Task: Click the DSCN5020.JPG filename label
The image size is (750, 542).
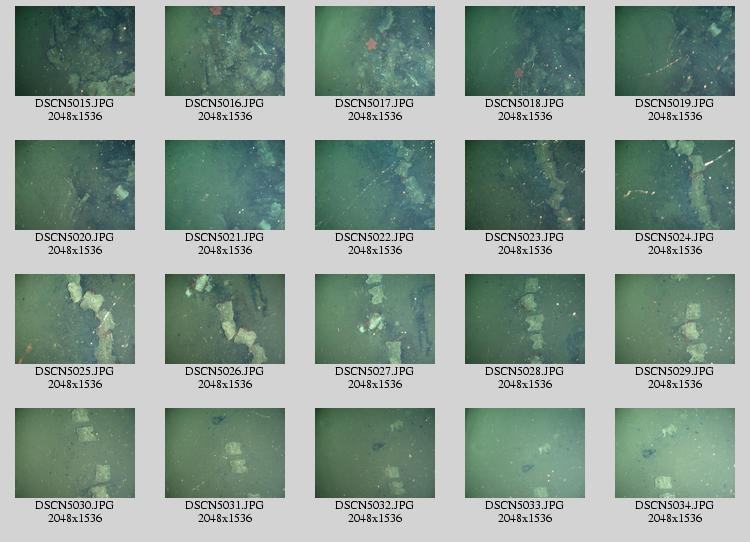Action: click(x=75, y=237)
